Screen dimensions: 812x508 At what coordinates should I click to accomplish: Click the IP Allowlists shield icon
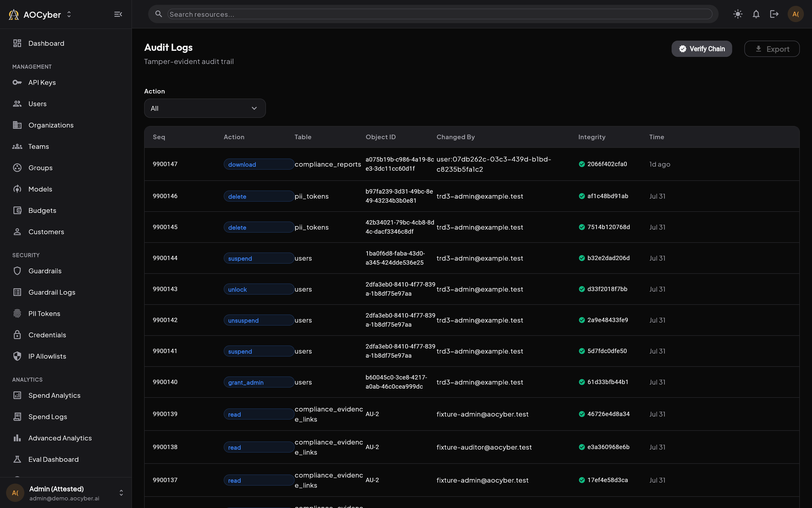17,356
